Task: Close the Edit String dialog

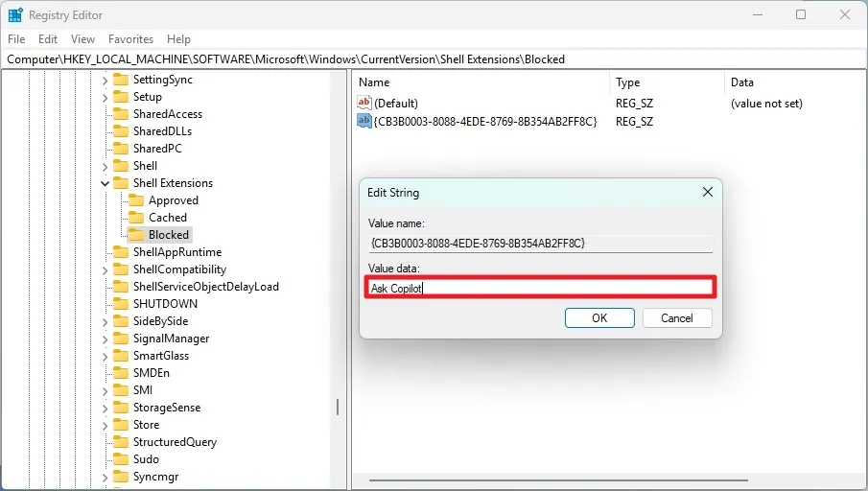Action: tap(708, 192)
